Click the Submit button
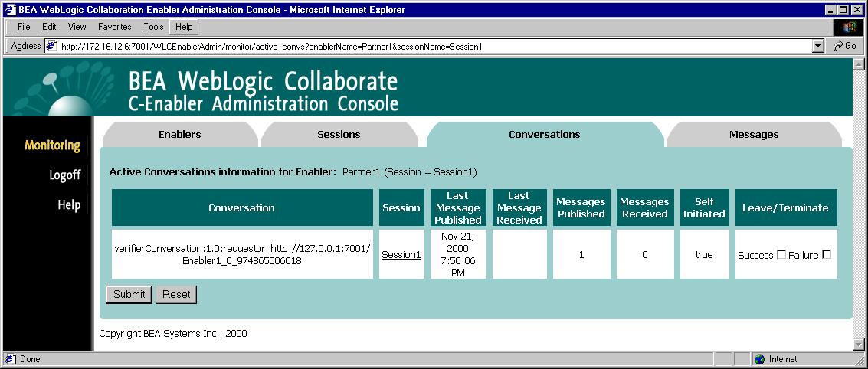This screenshot has height=369, width=868. pos(129,294)
